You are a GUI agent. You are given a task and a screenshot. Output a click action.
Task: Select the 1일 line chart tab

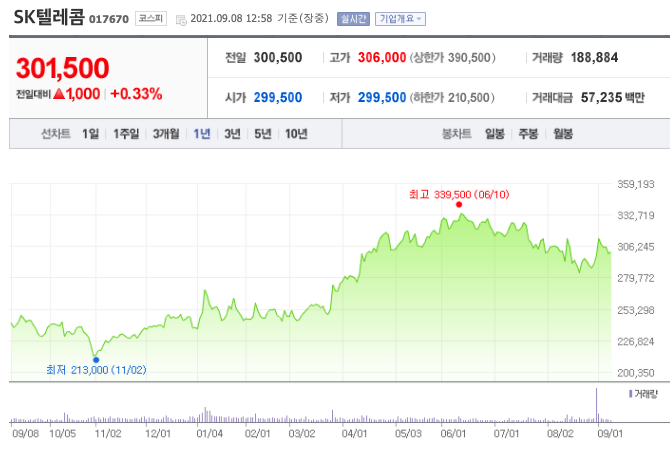point(91,134)
